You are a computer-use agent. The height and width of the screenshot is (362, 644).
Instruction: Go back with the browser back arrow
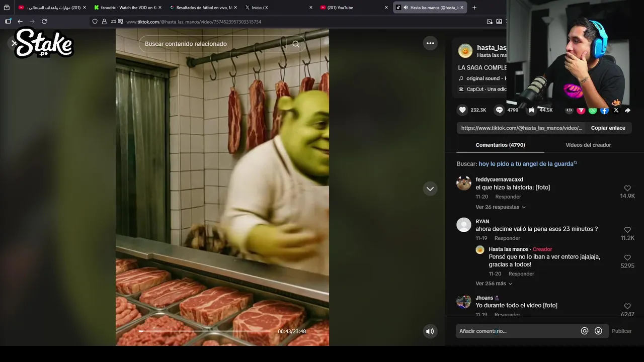pos(20,22)
